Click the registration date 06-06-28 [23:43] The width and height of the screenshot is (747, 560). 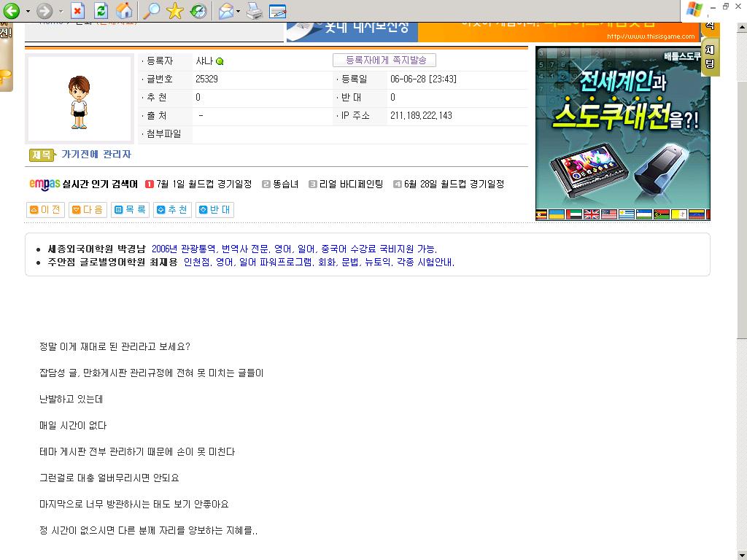click(x=424, y=79)
